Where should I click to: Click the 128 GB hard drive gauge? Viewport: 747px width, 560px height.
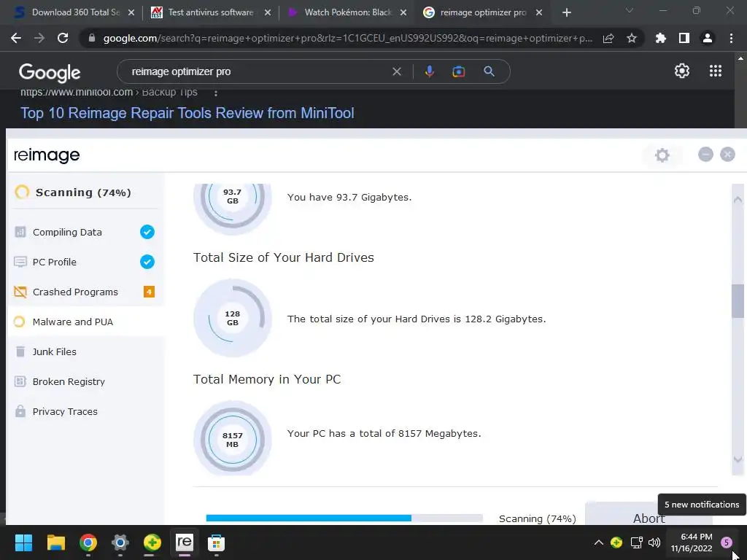click(233, 318)
